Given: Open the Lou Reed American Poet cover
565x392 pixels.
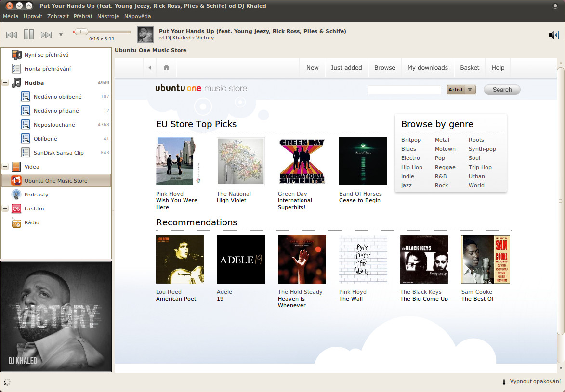Looking at the screenshot, I should pos(180,260).
